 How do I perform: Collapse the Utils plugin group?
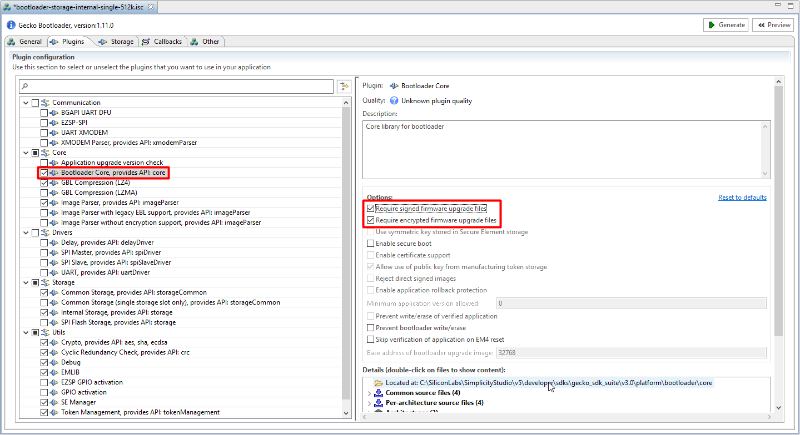click(x=26, y=332)
